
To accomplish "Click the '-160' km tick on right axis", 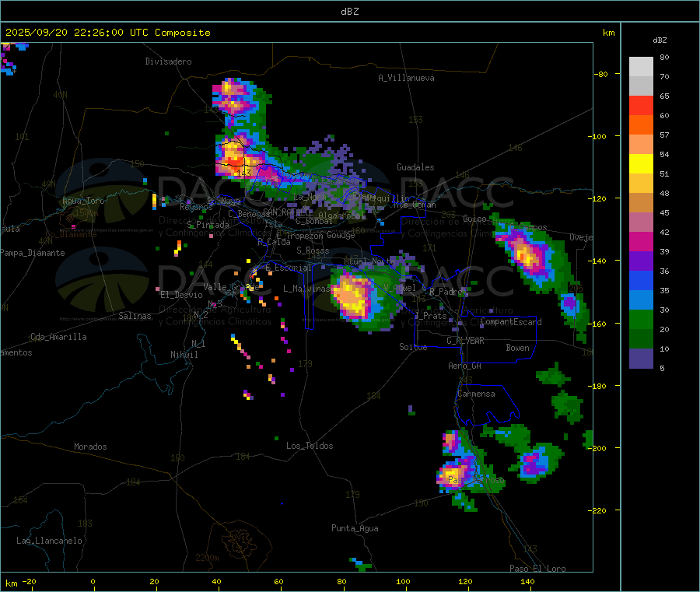I will click(x=597, y=324).
